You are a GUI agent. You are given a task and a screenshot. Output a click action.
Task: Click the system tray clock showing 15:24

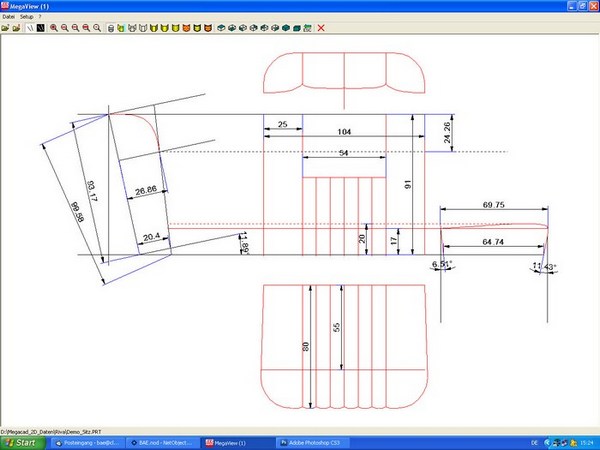point(588,441)
